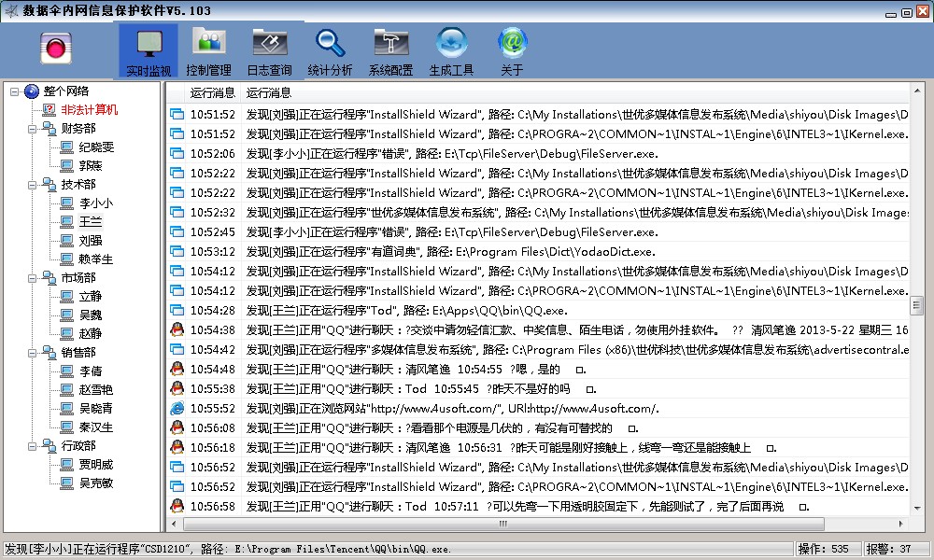Open 生成工具 generation tool

coord(451,51)
